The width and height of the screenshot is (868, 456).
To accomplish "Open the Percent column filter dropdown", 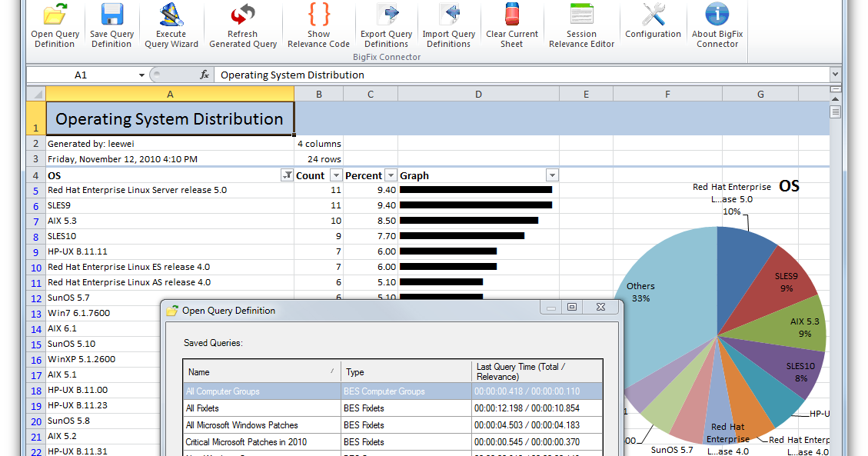I will tap(391, 175).
